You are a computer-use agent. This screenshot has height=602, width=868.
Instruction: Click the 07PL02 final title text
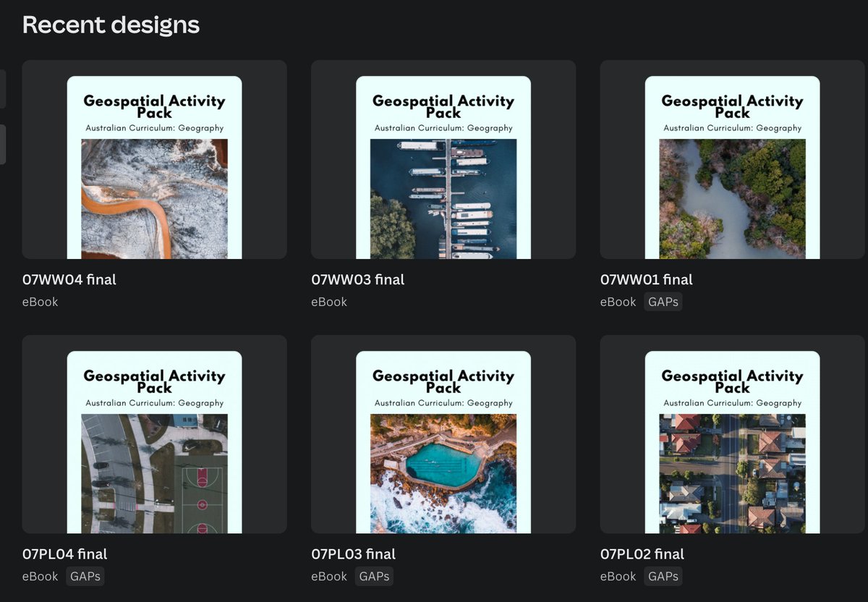642,554
